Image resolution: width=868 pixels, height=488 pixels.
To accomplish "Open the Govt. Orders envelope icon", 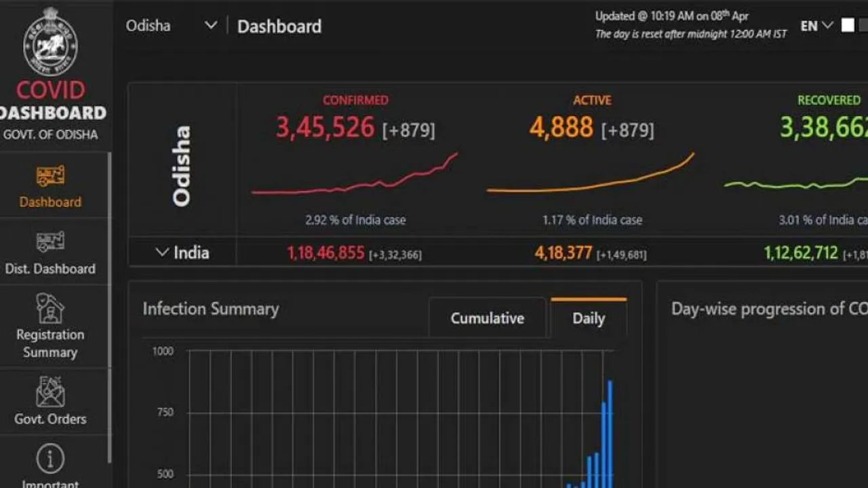I will pos(50,393).
